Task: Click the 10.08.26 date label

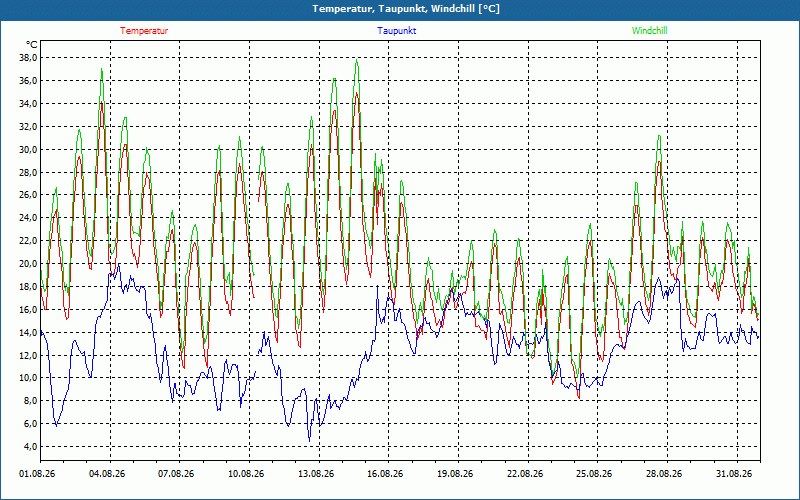Action: (246, 474)
